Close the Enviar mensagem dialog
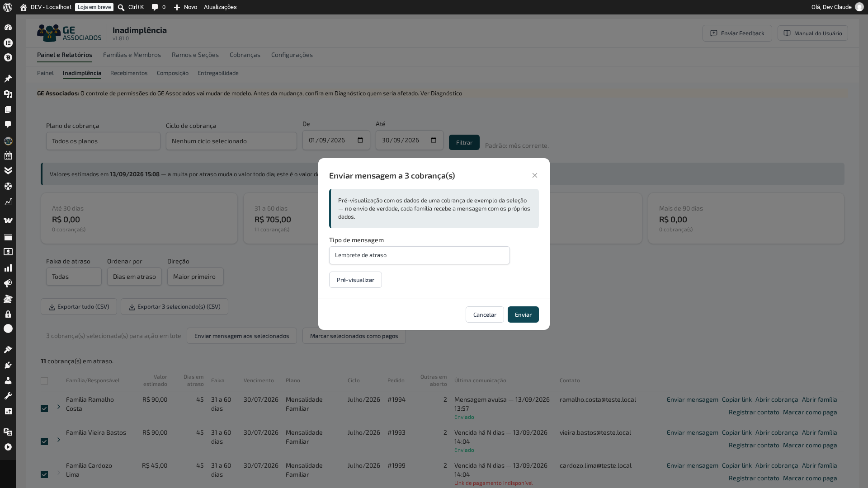Screen dimensions: 868x488 (x=535, y=175)
